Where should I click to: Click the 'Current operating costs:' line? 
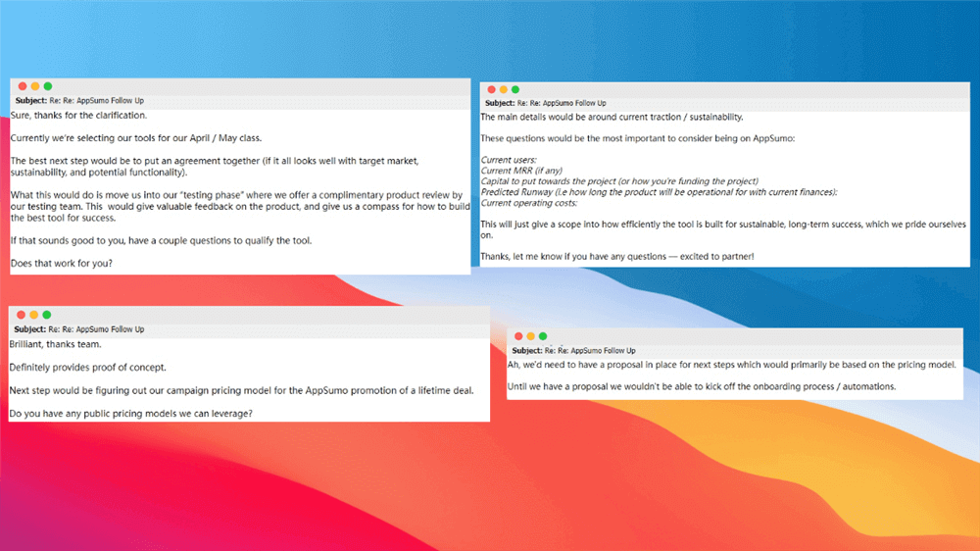click(x=529, y=203)
